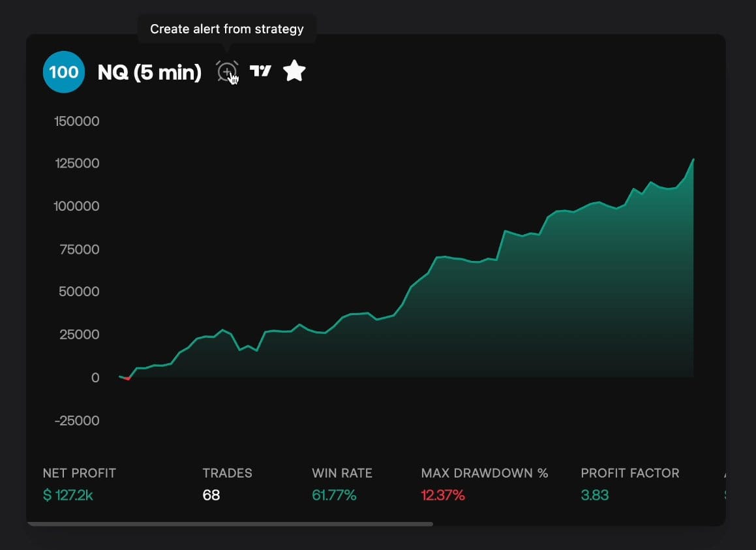756x550 pixels.
Task: Toggle the favorite star icon
Action: [294, 71]
